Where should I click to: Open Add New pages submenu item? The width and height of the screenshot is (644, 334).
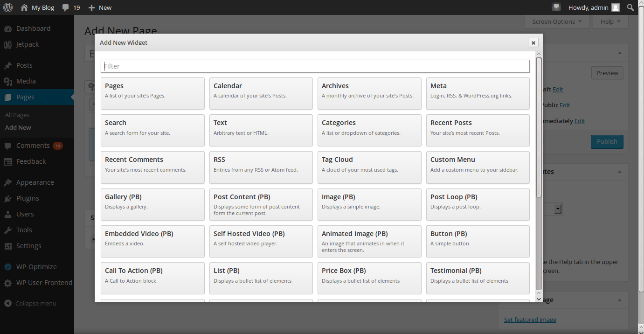coord(18,127)
